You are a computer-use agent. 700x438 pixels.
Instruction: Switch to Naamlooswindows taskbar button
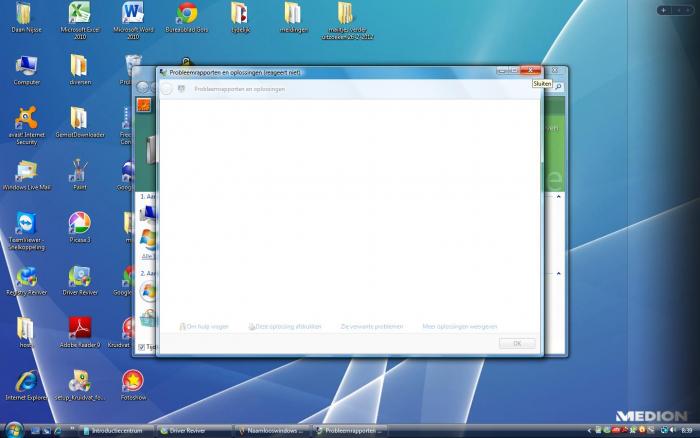[272, 431]
